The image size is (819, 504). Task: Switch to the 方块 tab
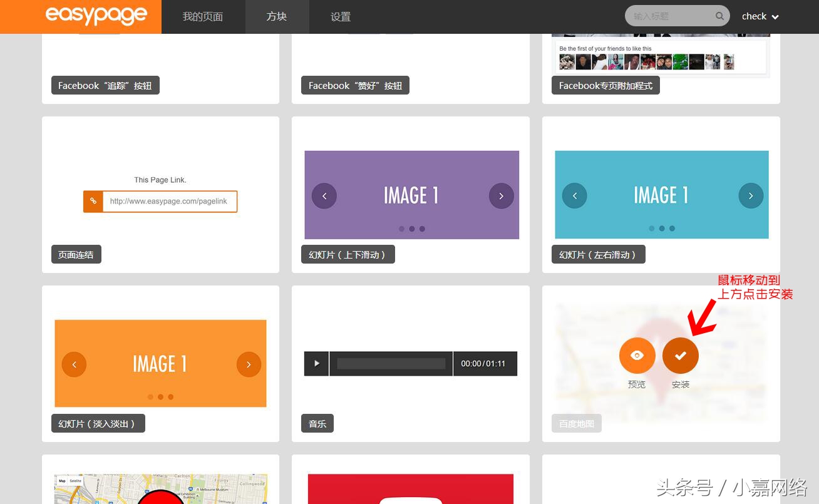coord(276,17)
